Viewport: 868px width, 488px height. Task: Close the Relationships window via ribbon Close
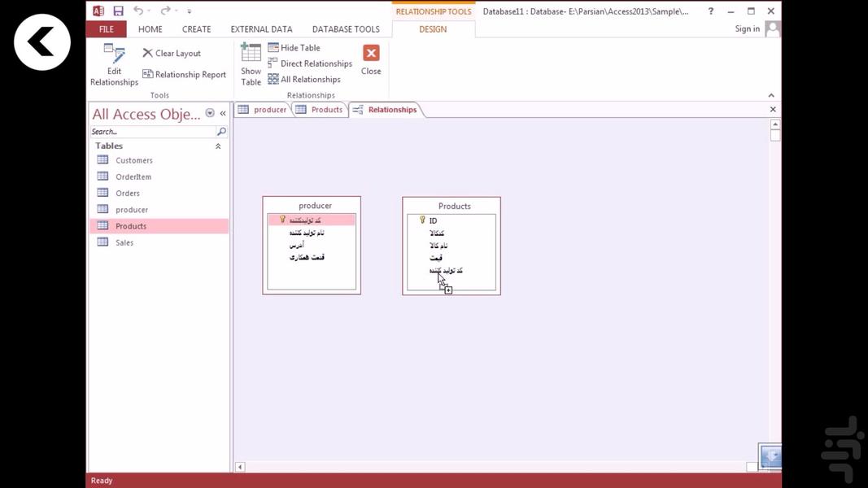coord(371,59)
